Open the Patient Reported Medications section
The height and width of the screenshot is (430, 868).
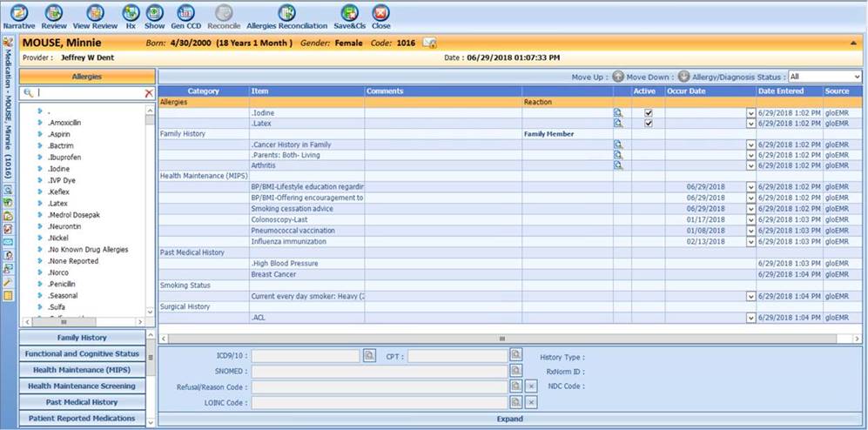[x=82, y=419]
